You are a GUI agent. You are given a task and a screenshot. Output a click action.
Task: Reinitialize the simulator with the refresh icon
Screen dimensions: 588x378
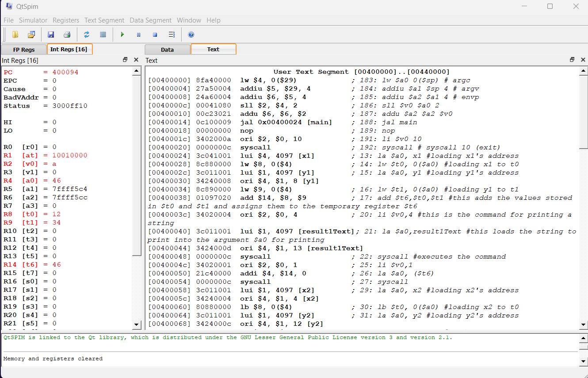pos(87,34)
